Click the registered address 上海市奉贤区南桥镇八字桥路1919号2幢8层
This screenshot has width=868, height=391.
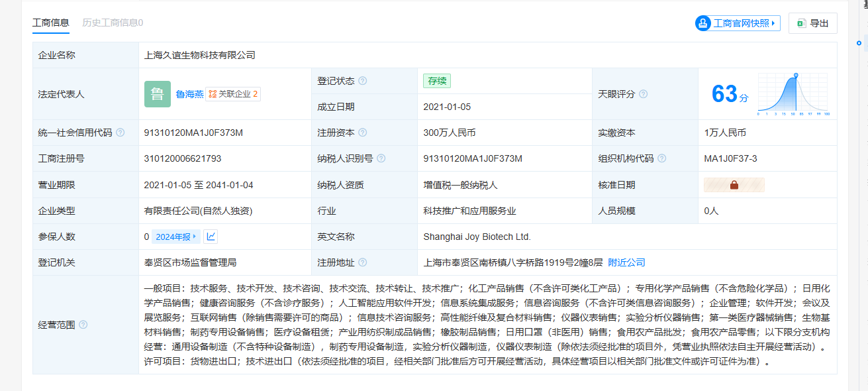pos(513,262)
